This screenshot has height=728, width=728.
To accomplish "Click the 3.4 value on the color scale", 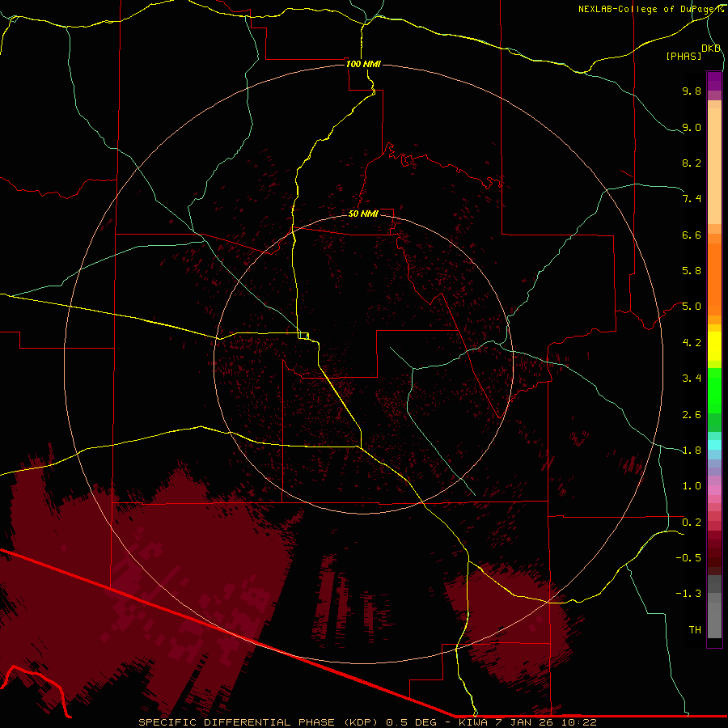I will [x=692, y=379].
